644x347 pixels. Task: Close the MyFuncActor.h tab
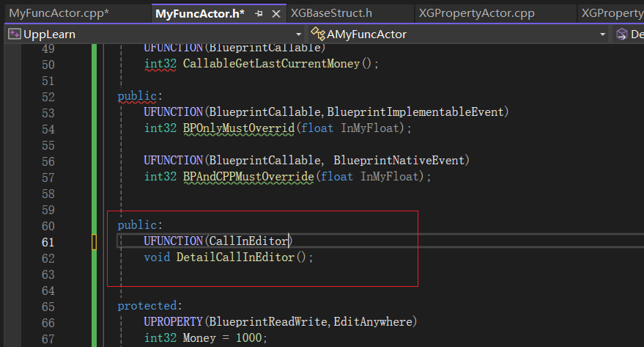276,14
